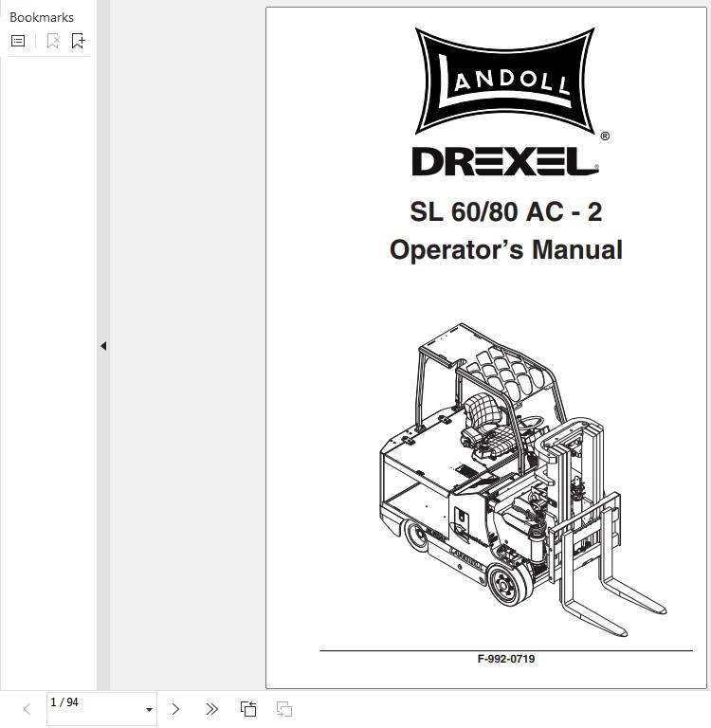Go to the previous page arrow
Image resolution: width=711 pixels, height=728 pixels.
(27, 709)
